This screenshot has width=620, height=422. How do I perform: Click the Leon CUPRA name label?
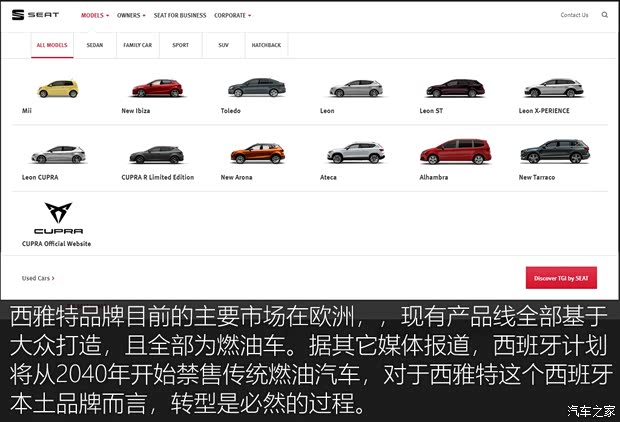coord(40,177)
